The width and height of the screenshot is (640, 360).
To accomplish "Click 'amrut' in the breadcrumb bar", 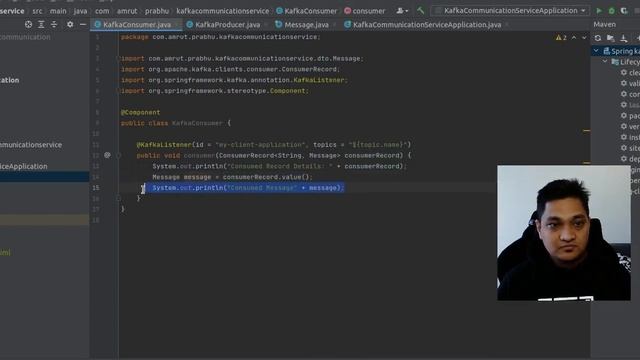I will (127, 11).
